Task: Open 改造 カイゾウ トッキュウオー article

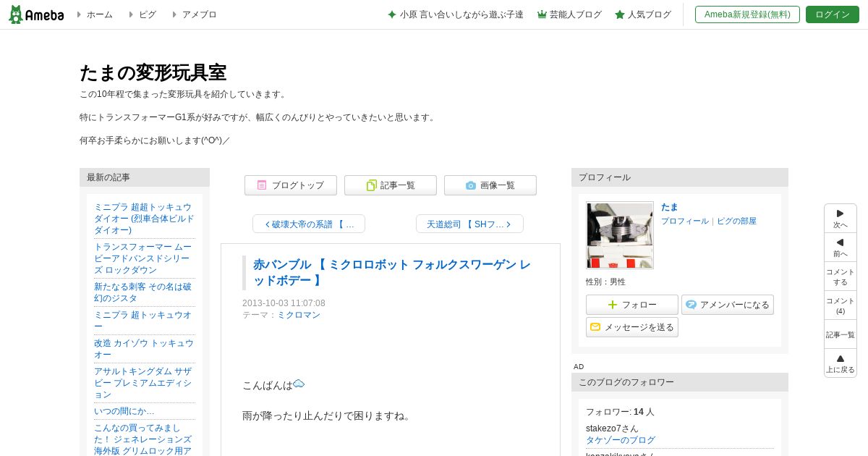Action: pyautogui.click(x=144, y=349)
